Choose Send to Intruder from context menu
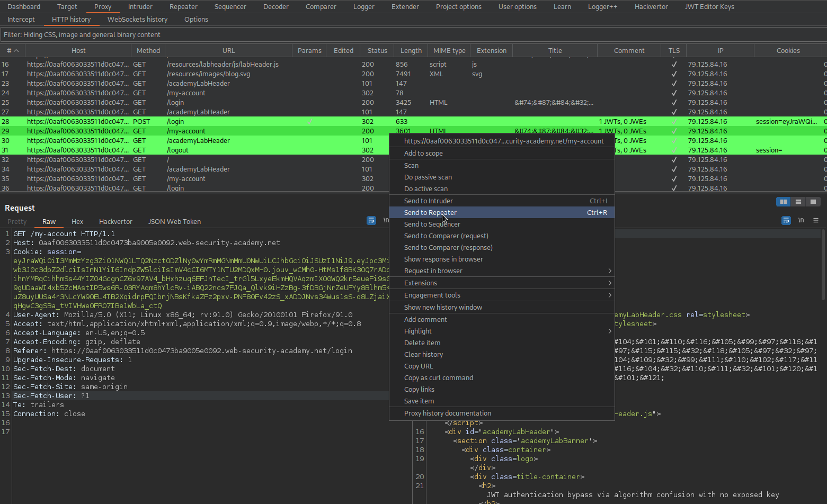827x504 pixels. pos(502,201)
